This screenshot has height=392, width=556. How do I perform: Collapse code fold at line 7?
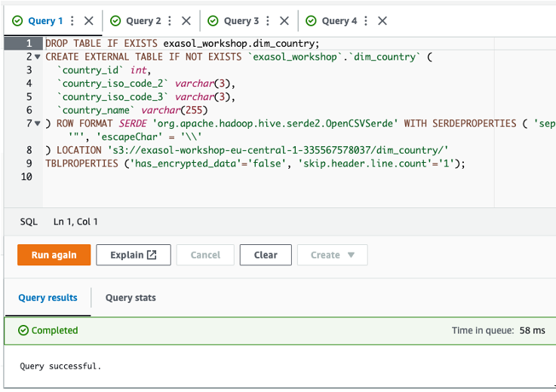[38, 124]
